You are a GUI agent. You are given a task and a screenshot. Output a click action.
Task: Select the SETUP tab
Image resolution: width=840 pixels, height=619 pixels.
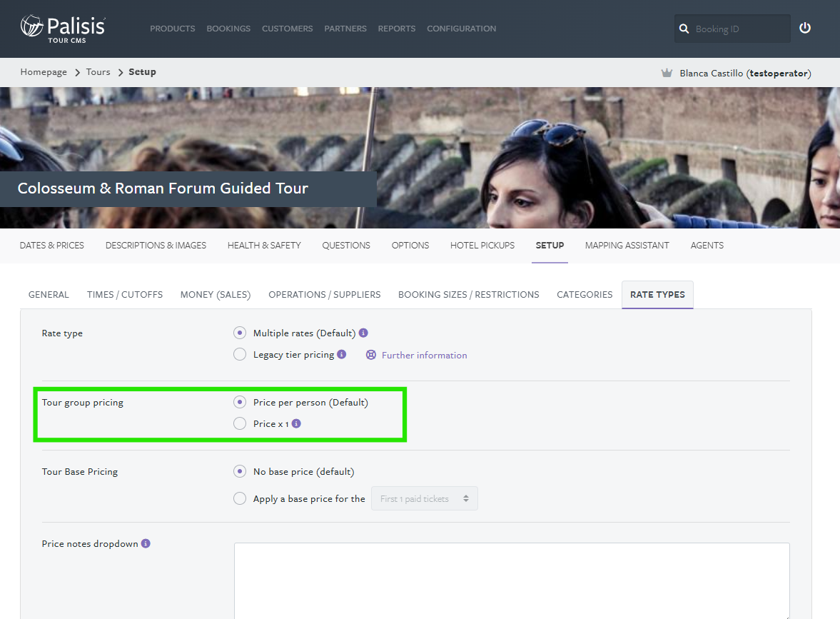pyautogui.click(x=550, y=246)
